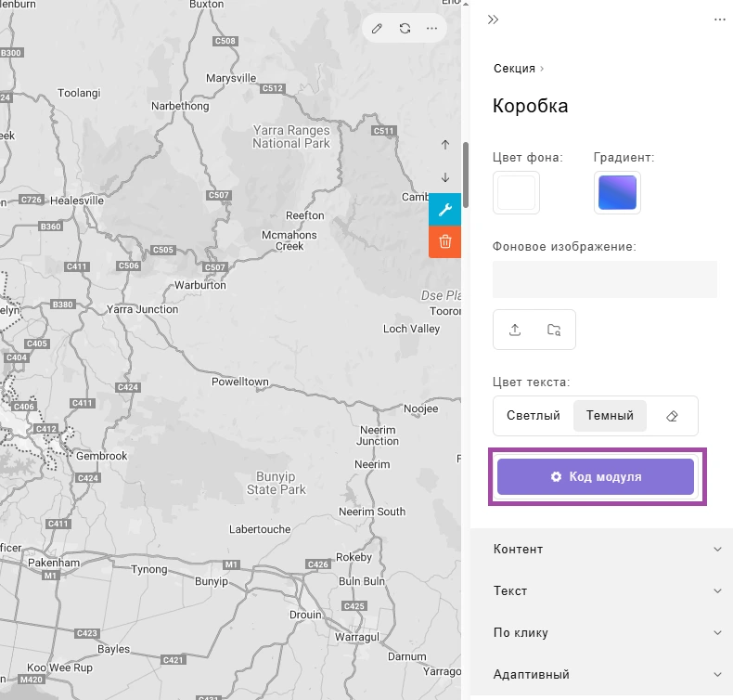
Task: Click the Neerim South label on map
Action: (x=372, y=512)
